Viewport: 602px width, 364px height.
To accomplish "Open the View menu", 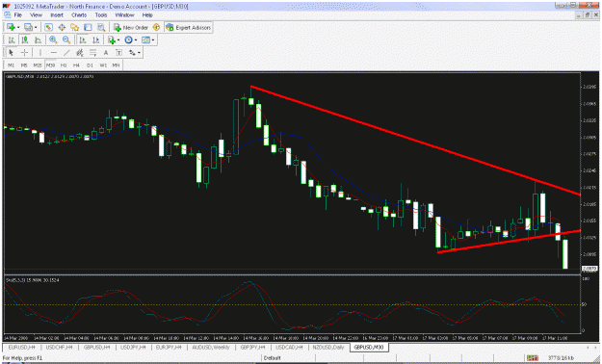I will click(x=36, y=15).
